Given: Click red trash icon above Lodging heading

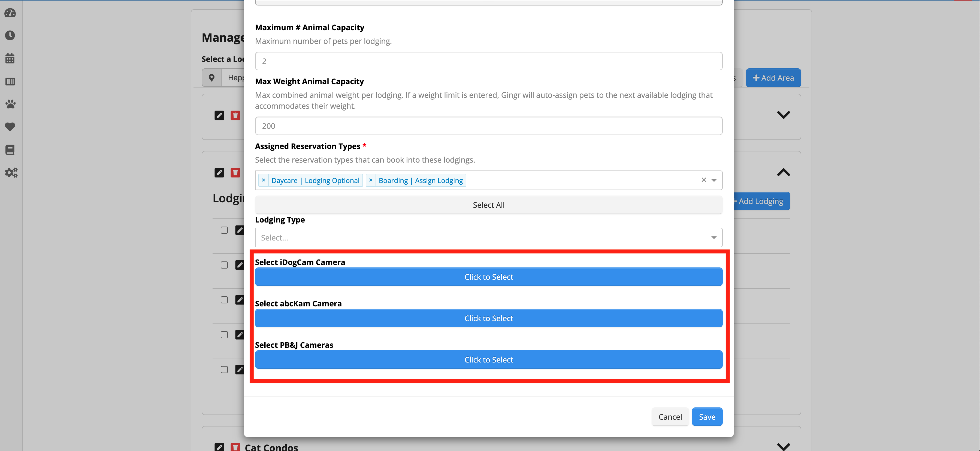Looking at the screenshot, I should point(235,173).
